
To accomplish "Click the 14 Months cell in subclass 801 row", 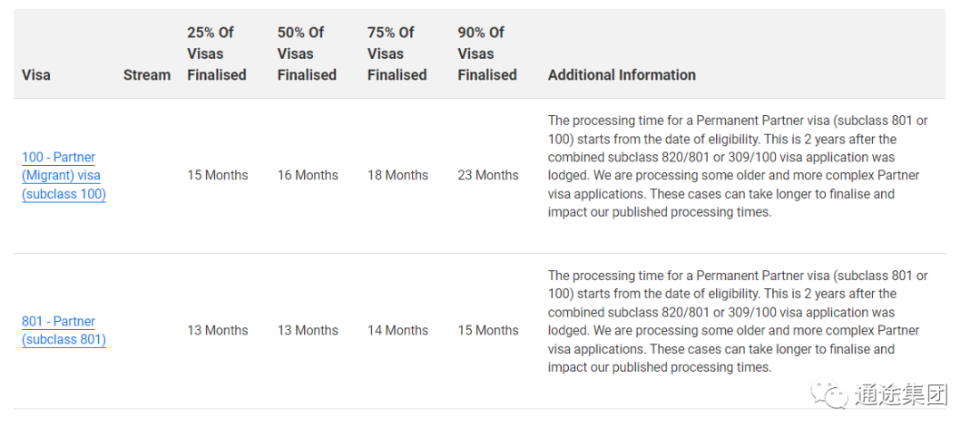I will [x=397, y=330].
